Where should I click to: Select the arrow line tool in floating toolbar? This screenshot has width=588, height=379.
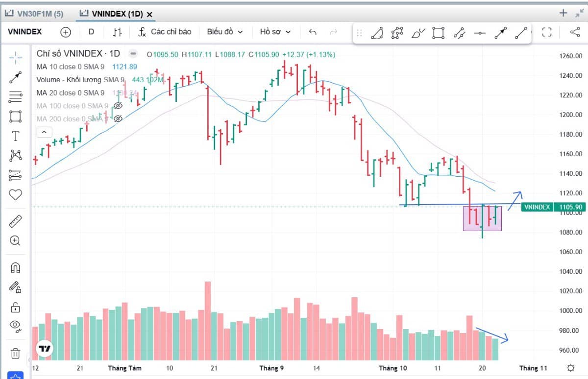[x=500, y=33]
